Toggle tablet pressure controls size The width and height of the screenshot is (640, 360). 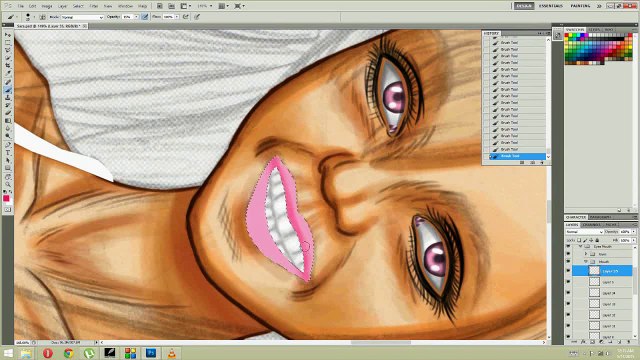197,17
